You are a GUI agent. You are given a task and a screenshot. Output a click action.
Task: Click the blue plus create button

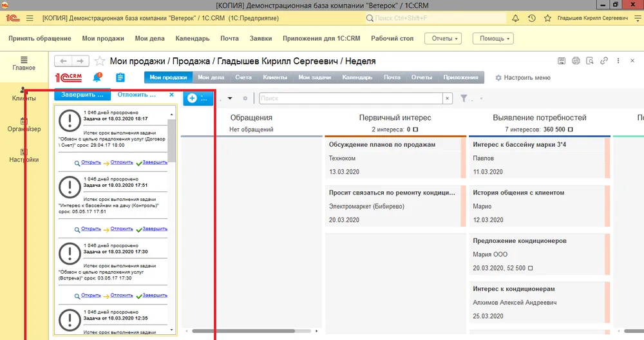198,98
